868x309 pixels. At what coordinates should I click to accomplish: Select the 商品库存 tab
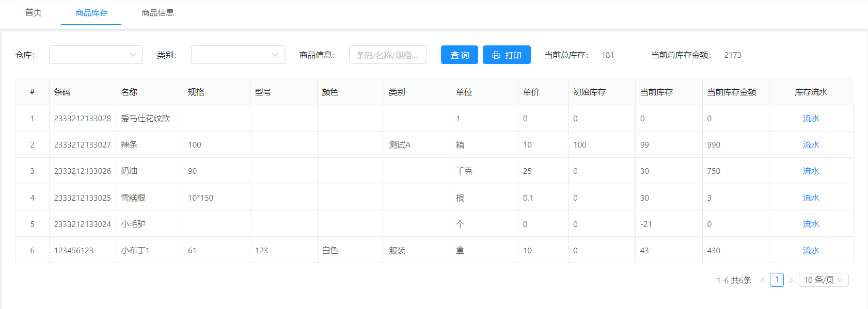click(x=91, y=12)
